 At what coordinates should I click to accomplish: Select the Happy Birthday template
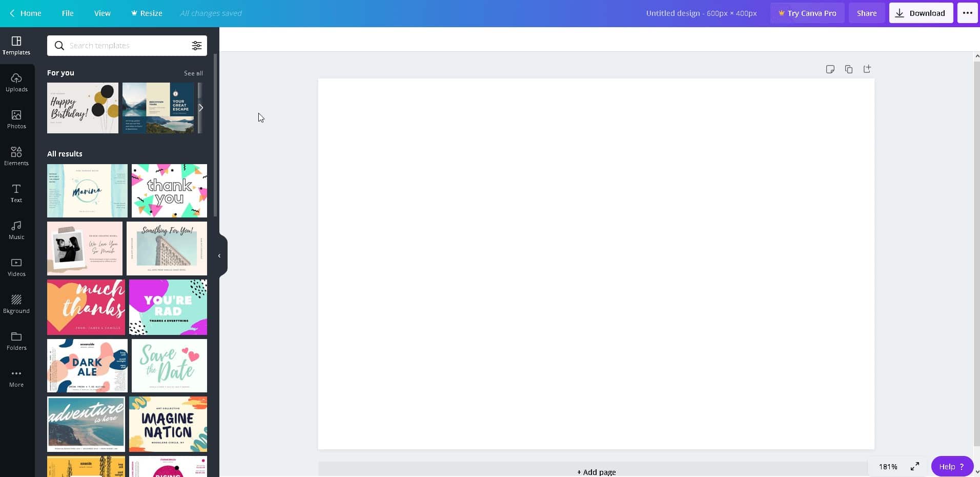coord(83,108)
